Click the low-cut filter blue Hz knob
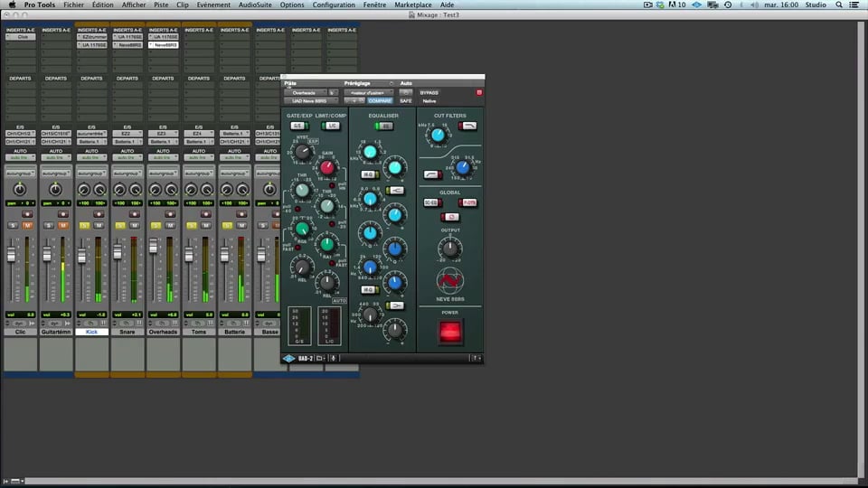 coord(463,167)
